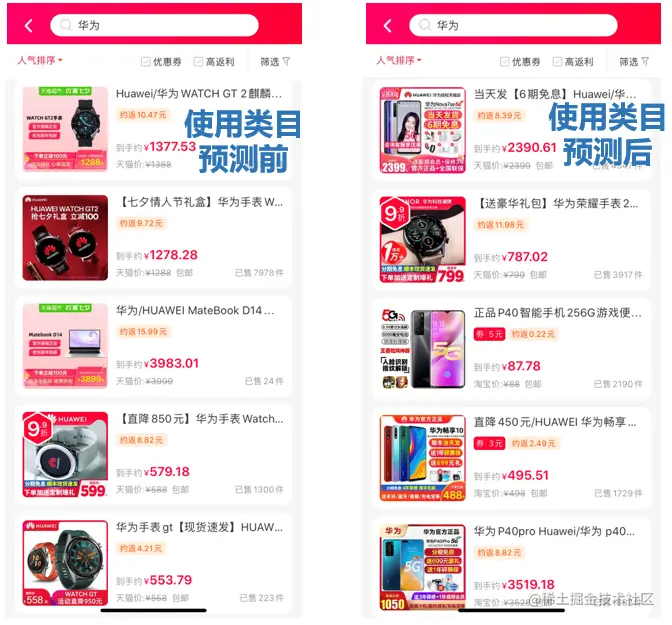Viewport: 672px width, 625px height.
Task: Select WATCH GT 2 product thumbnail
Action: (x=65, y=129)
